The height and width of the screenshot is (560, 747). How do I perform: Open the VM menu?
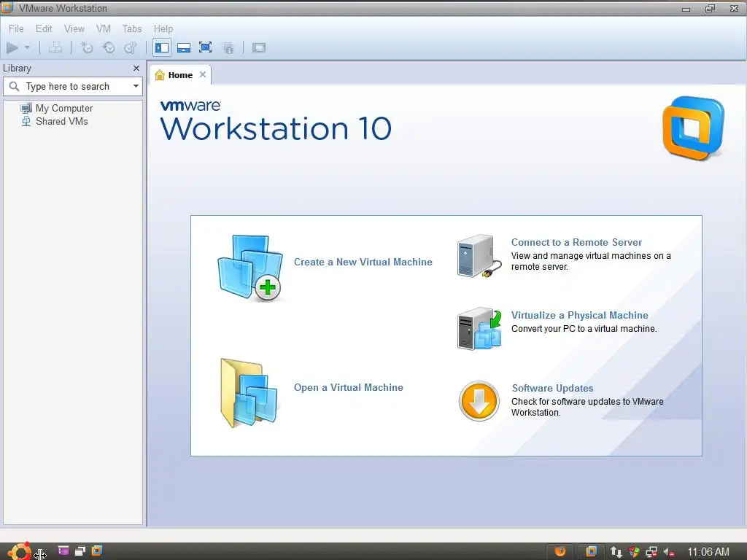(x=104, y=28)
